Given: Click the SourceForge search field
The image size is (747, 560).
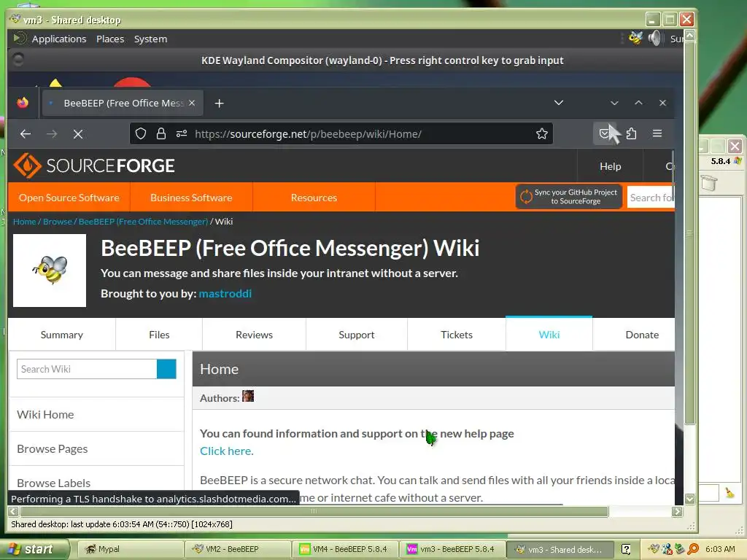Looking at the screenshot, I should (x=651, y=198).
